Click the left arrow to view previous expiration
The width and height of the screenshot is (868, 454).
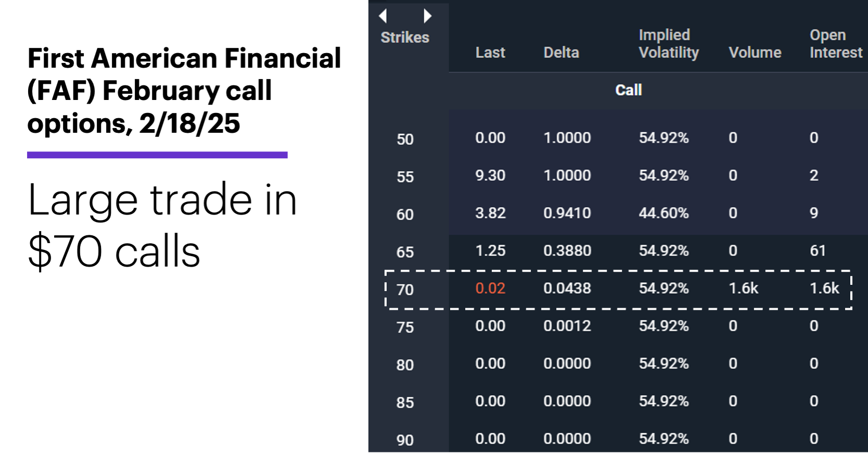pos(384,17)
